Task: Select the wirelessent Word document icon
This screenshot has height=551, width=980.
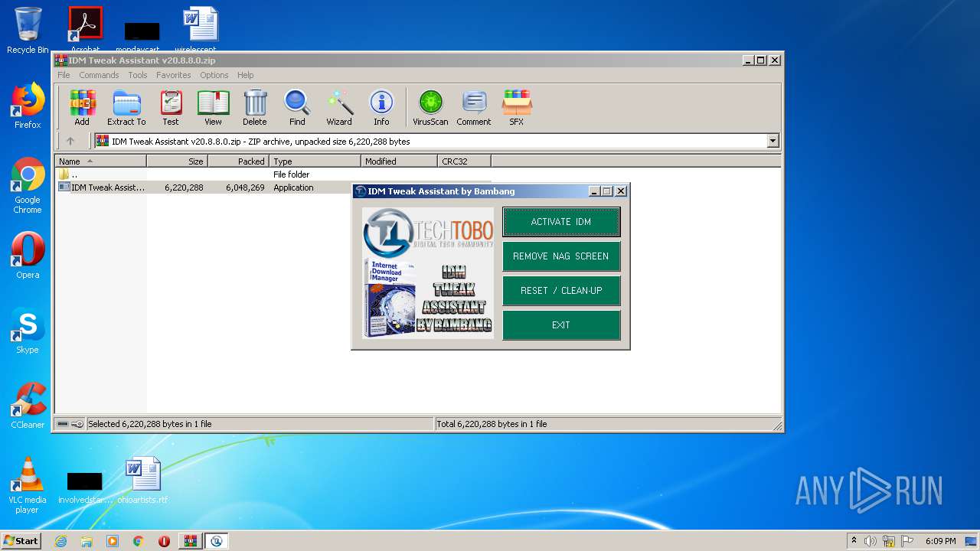Action: pyautogui.click(x=201, y=31)
